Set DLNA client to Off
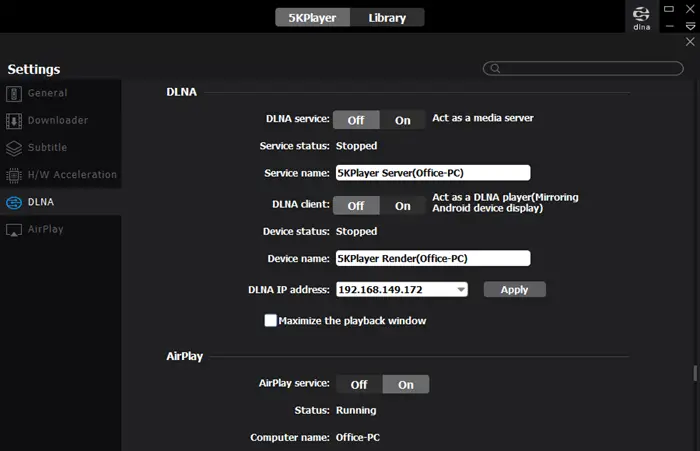 [356, 206]
